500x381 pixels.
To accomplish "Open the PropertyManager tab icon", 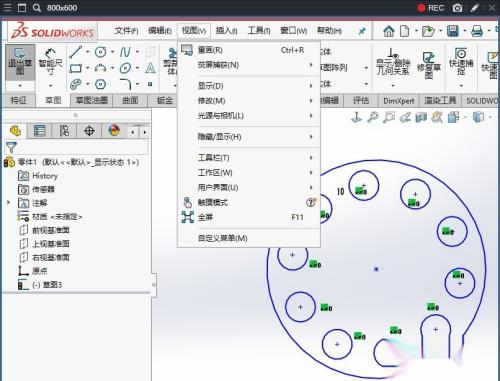I will pos(39,131).
